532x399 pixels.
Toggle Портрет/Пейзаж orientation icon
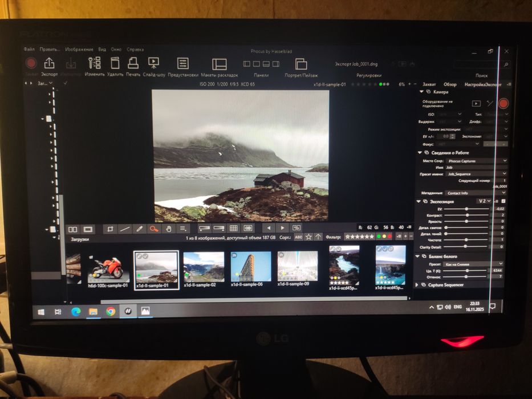click(x=301, y=64)
